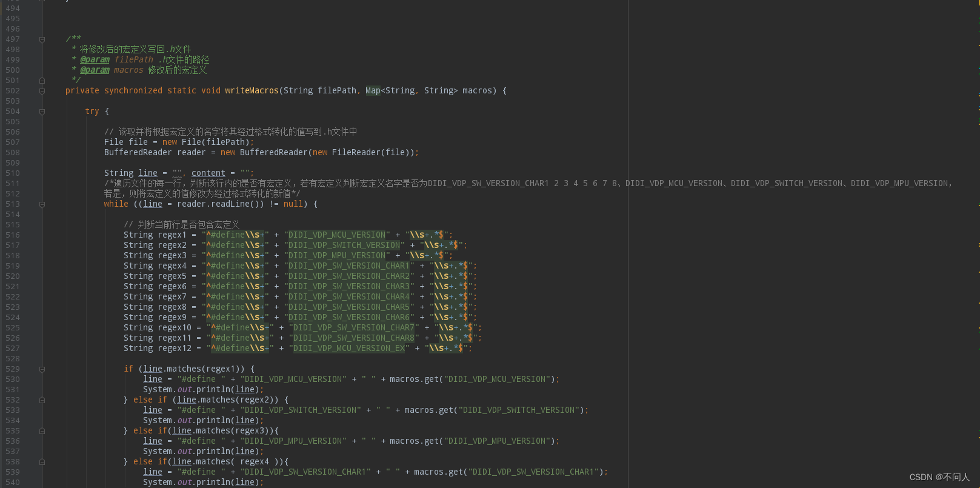
Task: Click macros.get("DIDI_VDP_SWITCH_VERSION") call
Action: tap(494, 410)
